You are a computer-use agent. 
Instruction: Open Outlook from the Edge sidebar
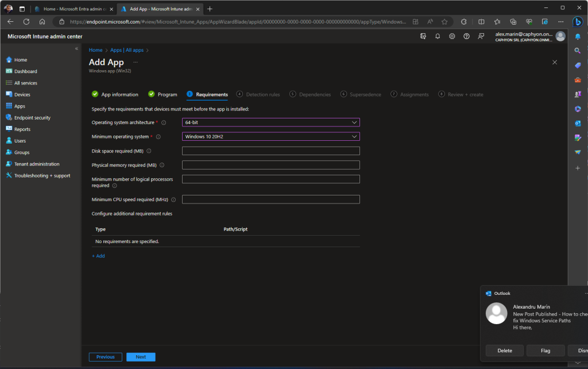tap(577, 123)
